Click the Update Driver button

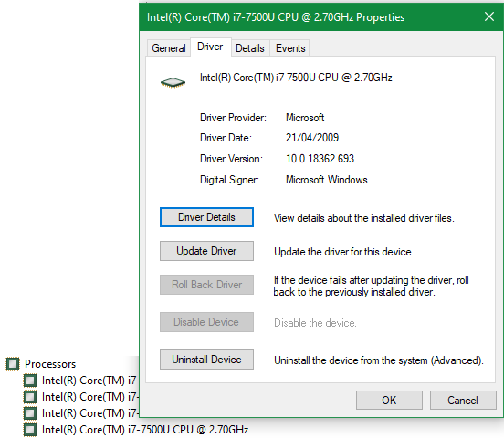206,251
